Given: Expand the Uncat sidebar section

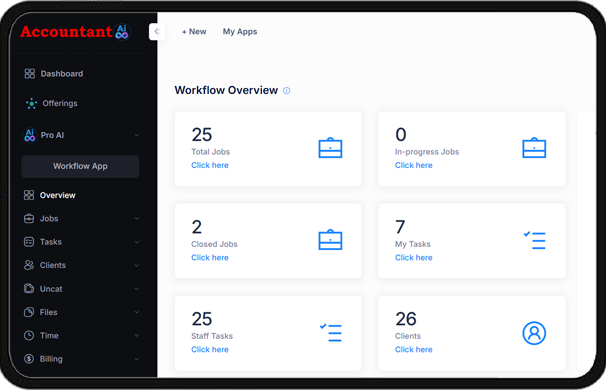Looking at the screenshot, I should tap(81, 289).
